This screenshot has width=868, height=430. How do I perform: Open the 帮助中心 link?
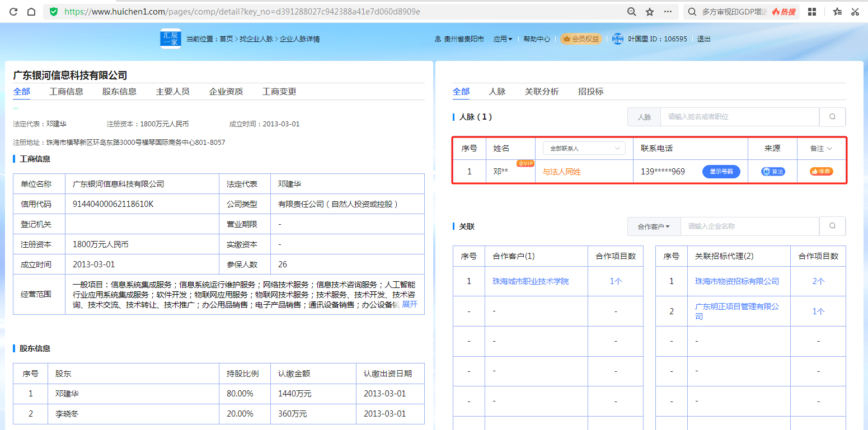click(537, 39)
